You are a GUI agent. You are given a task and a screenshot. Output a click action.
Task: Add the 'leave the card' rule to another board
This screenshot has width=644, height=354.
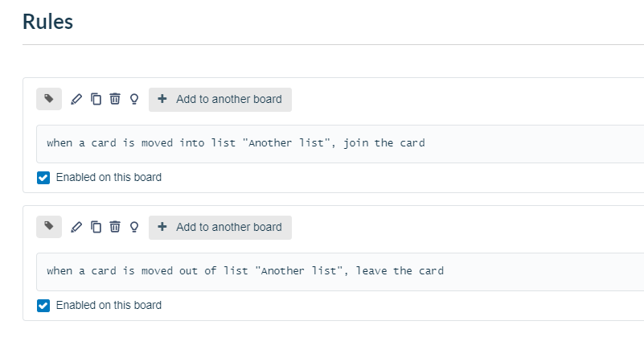pos(220,228)
